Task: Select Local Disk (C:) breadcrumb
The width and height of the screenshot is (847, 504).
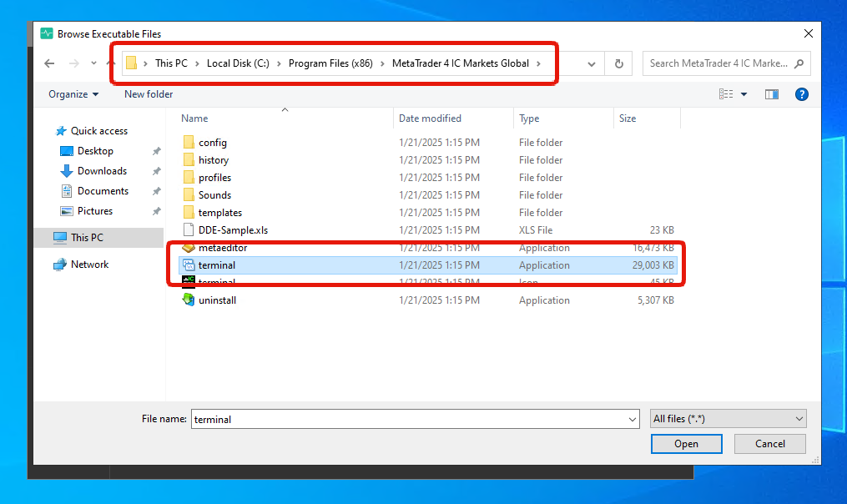Action: click(x=238, y=63)
